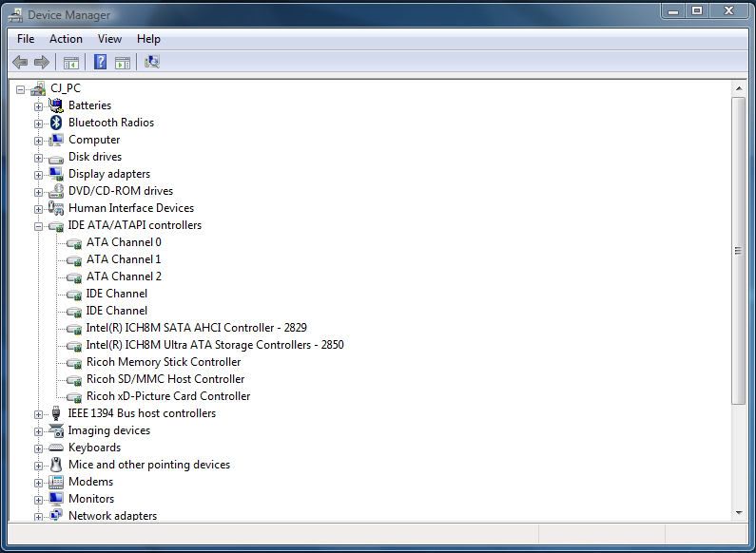This screenshot has width=756, height=553.
Task: Click the DVD/CD-ROM drives icon
Action: click(56, 191)
